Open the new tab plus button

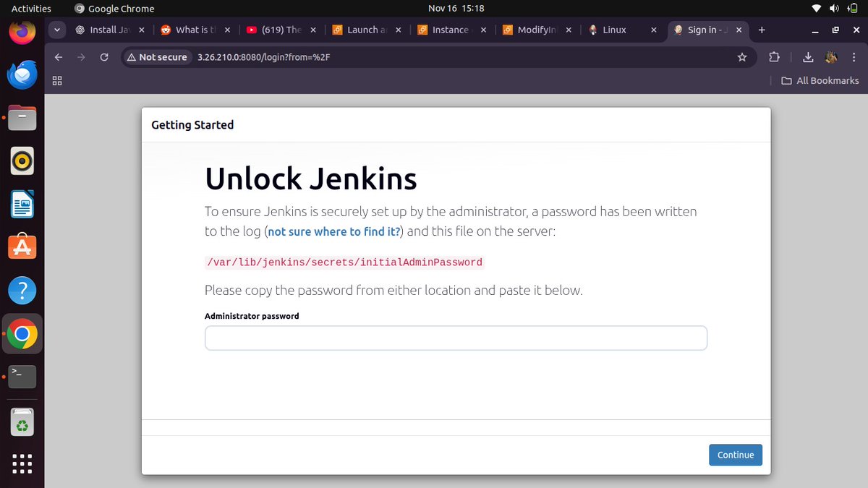point(762,30)
